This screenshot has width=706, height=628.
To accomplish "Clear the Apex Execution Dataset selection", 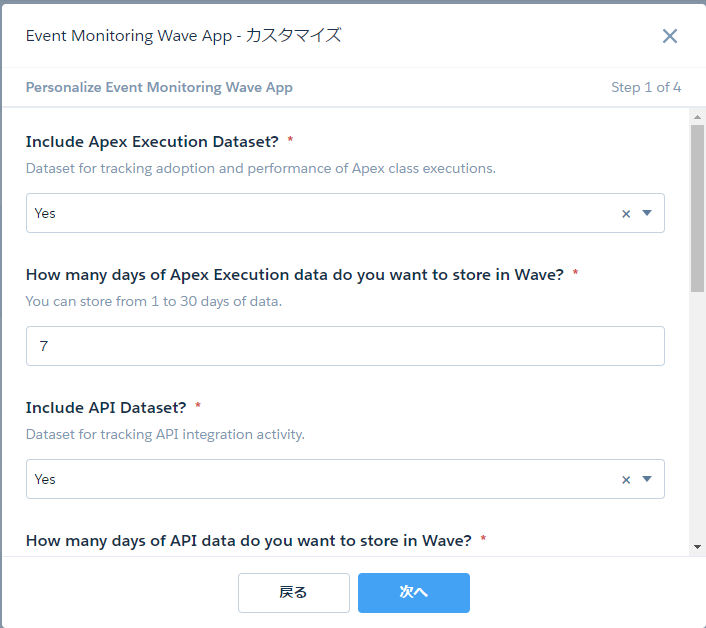I will 626,214.
